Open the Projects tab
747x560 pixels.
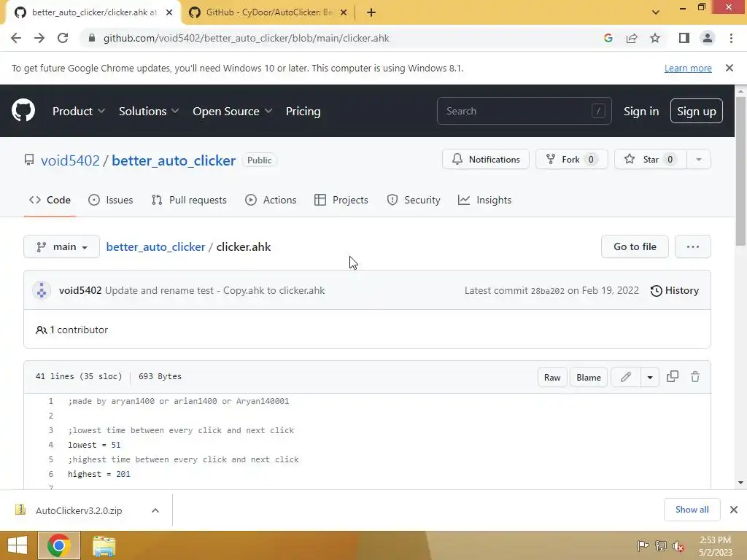click(341, 200)
